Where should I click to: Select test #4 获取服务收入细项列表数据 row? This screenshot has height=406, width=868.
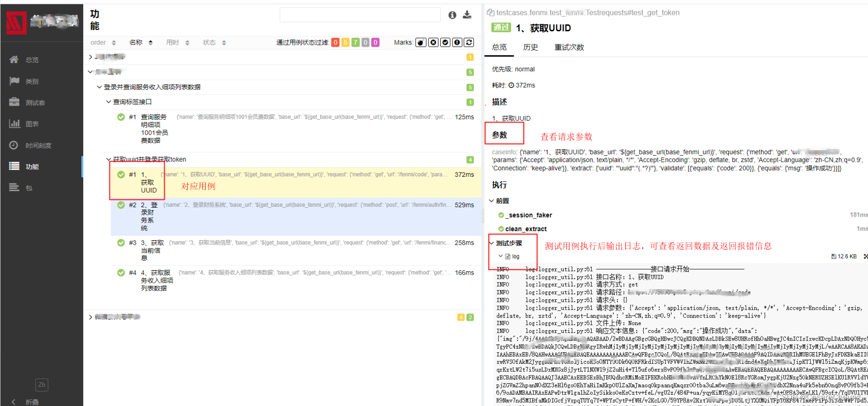296,280
